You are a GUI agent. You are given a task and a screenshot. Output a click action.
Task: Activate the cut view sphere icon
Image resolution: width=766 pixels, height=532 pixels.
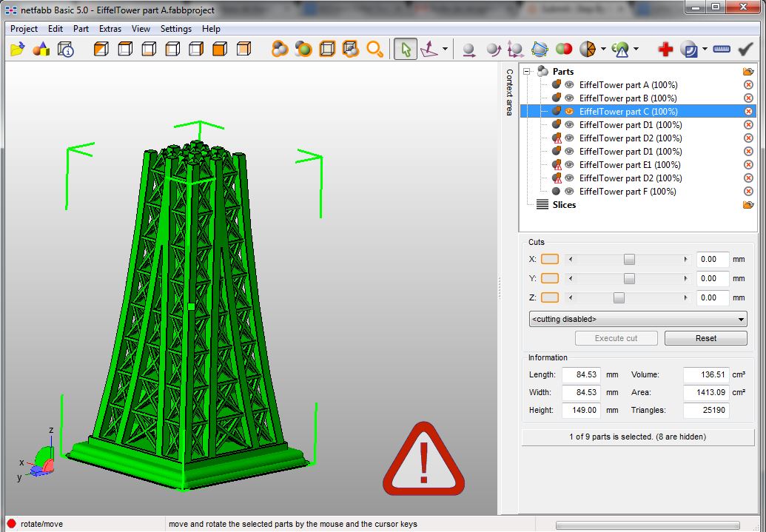click(587, 49)
